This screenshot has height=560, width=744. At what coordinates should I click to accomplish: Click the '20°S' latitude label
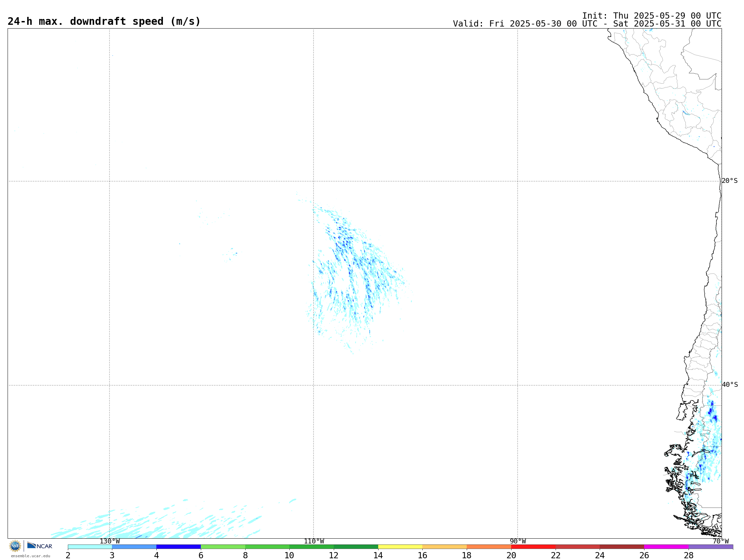[730, 181]
